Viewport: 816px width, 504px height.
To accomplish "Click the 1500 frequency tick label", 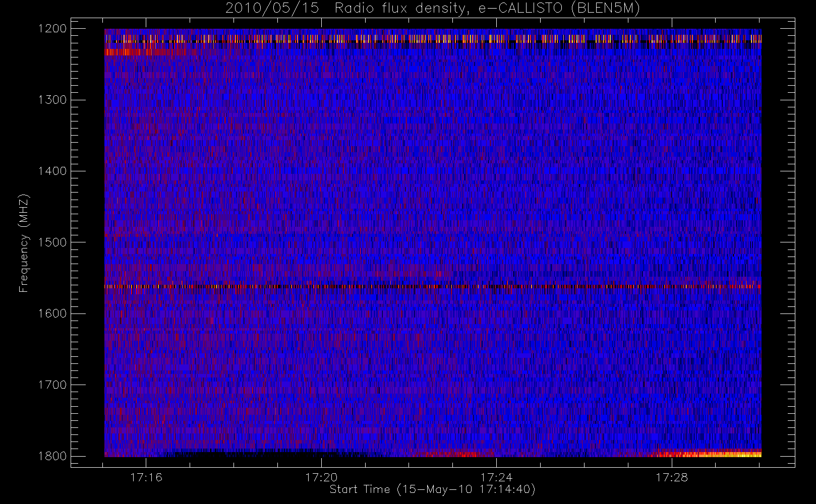I will click(52, 242).
